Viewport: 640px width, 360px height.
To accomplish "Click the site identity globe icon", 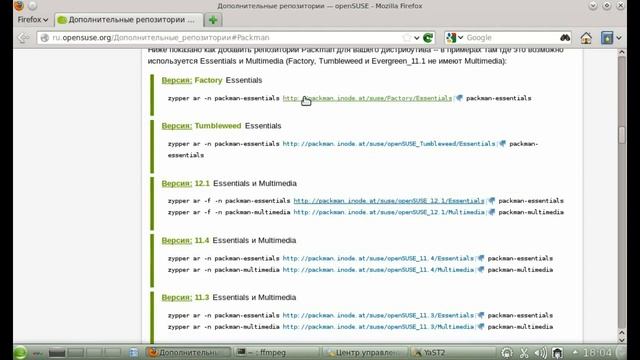I will pos(44,38).
